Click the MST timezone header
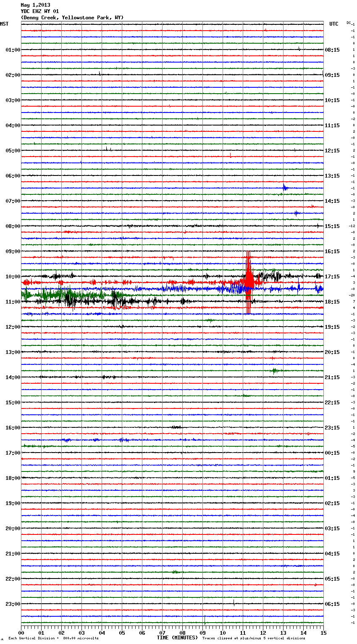This screenshot has height=644, width=357. (4, 24)
